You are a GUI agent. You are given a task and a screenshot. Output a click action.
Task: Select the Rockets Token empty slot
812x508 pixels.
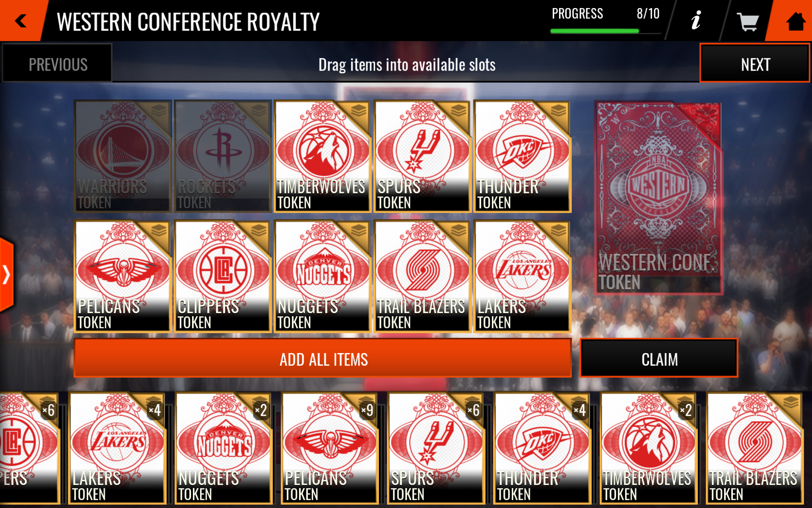[x=222, y=156]
